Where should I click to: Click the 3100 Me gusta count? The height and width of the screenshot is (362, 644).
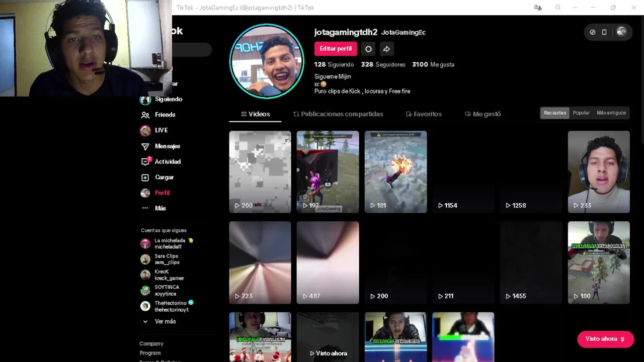[433, 64]
